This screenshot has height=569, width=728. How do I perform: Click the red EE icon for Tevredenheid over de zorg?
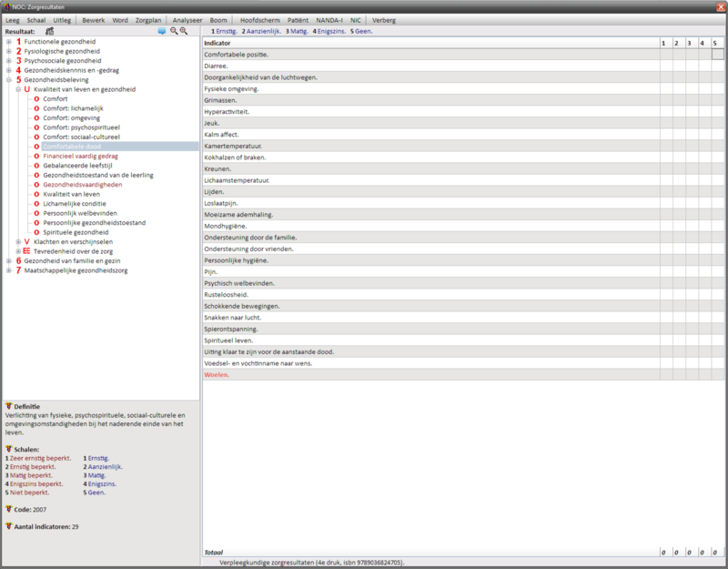click(x=26, y=251)
